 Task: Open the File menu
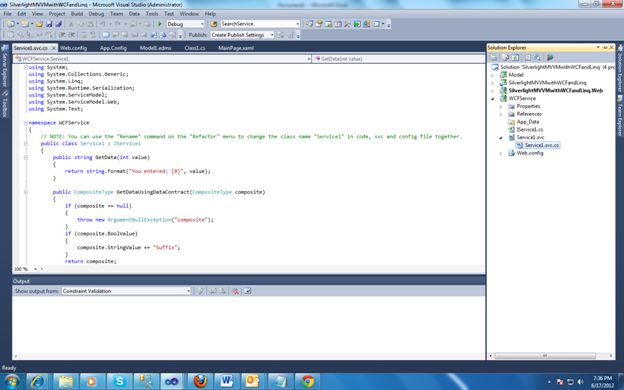(7, 14)
